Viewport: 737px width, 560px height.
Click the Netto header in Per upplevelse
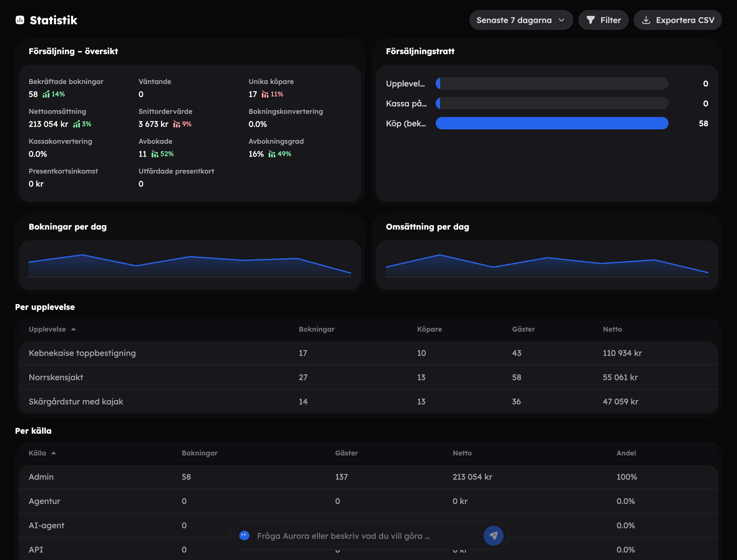(x=612, y=329)
